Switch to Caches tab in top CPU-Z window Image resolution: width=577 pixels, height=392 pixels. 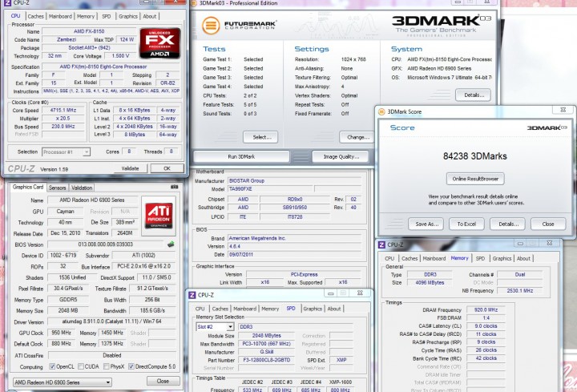pos(36,16)
